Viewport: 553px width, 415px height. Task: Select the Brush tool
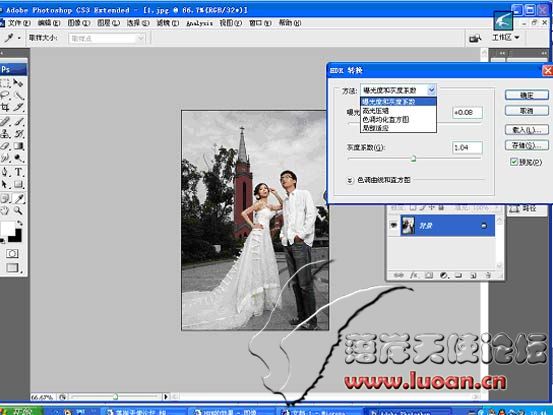point(18,122)
